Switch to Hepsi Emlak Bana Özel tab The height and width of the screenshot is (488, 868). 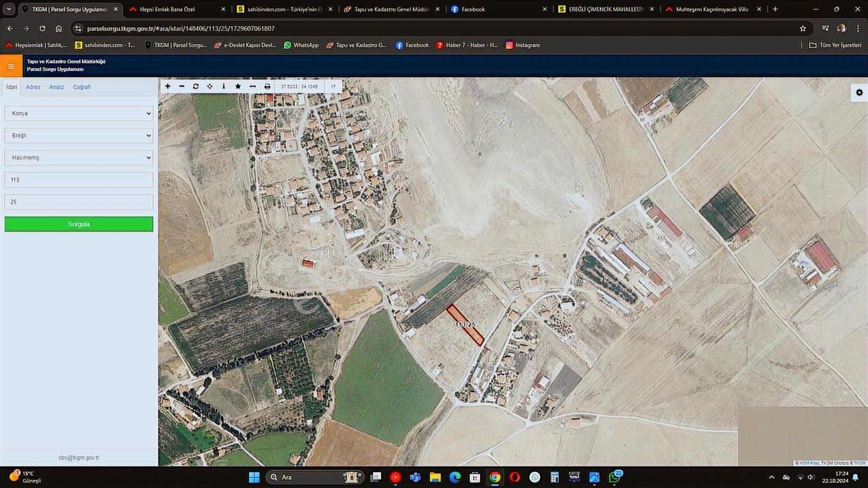[176, 9]
